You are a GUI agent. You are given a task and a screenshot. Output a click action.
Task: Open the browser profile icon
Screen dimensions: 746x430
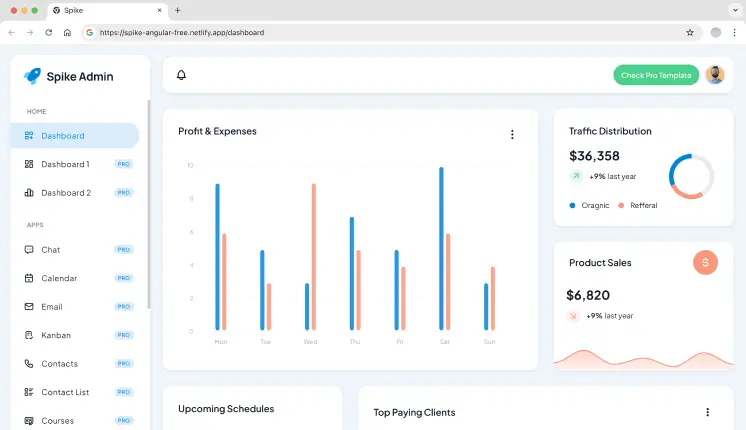[716, 32]
